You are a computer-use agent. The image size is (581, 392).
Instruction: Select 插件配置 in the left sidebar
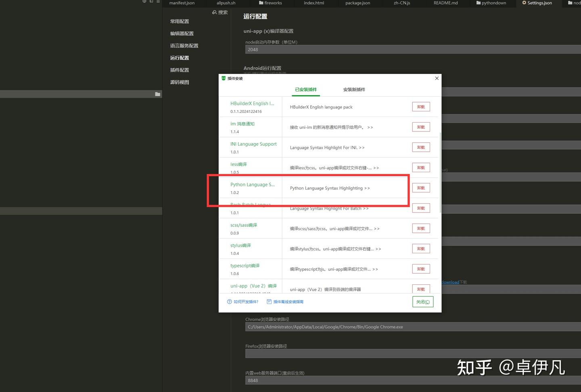[x=180, y=70]
